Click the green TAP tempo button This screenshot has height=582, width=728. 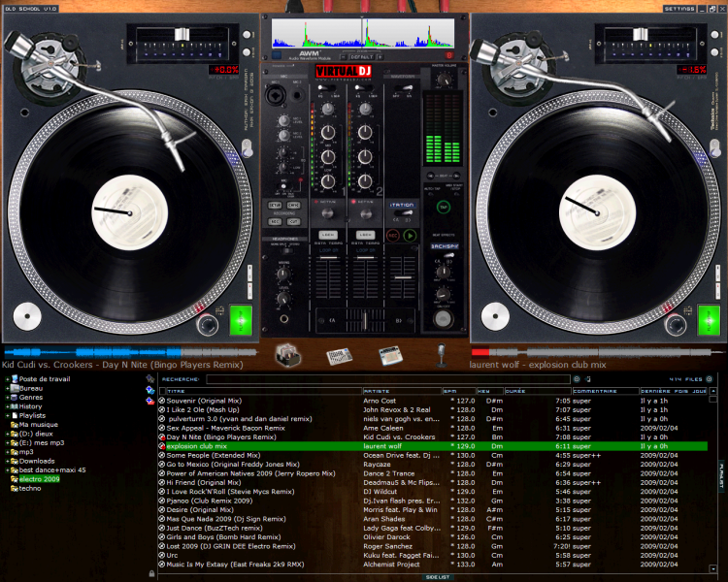tap(444, 207)
